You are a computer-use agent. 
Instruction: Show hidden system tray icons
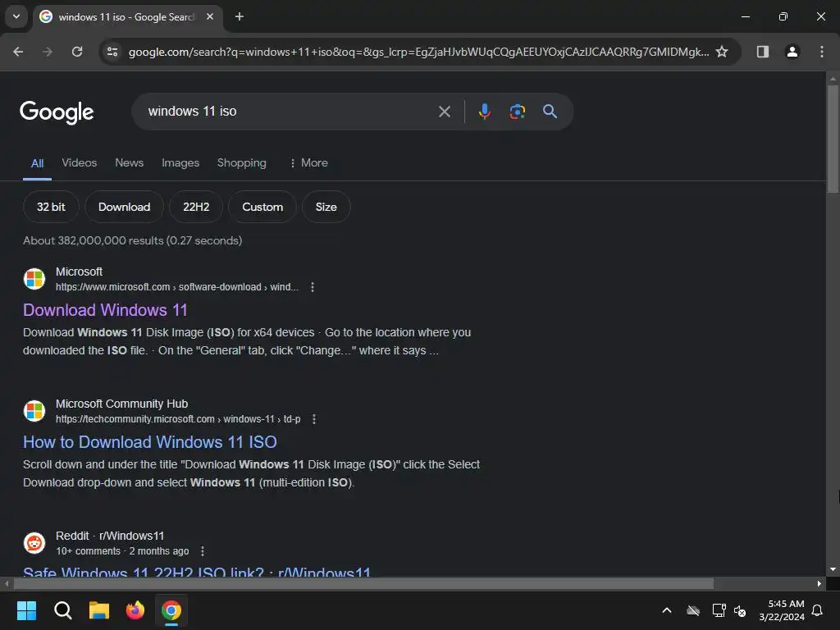point(667,610)
